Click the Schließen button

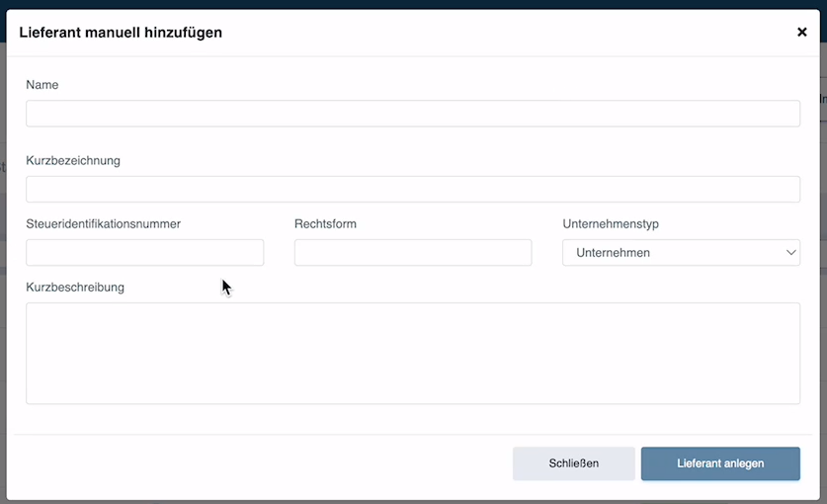(573, 463)
